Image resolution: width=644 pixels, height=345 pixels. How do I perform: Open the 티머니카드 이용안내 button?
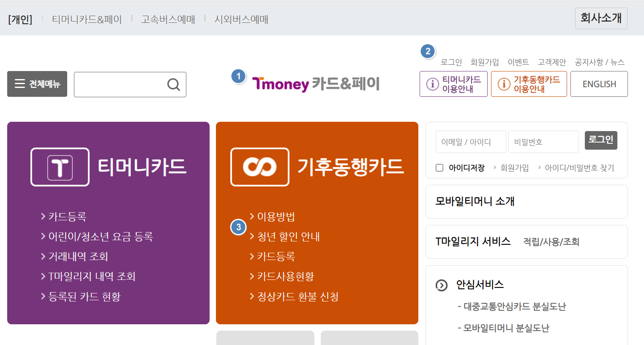pos(453,84)
